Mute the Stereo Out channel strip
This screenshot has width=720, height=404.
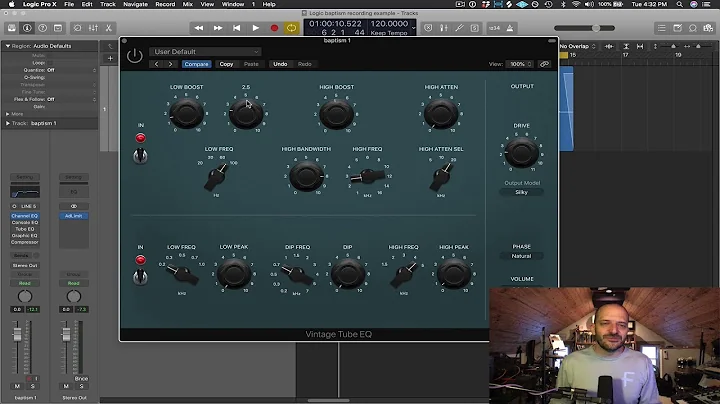pos(66,386)
